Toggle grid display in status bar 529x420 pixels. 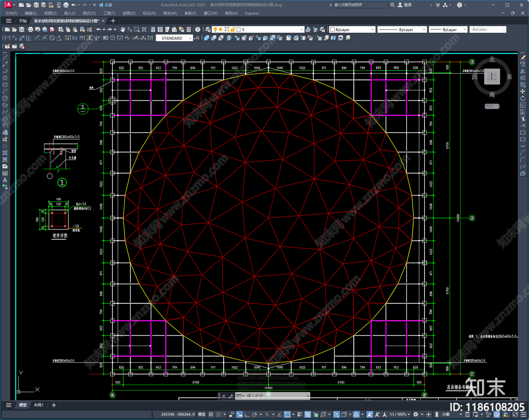pyautogui.click(x=211, y=414)
